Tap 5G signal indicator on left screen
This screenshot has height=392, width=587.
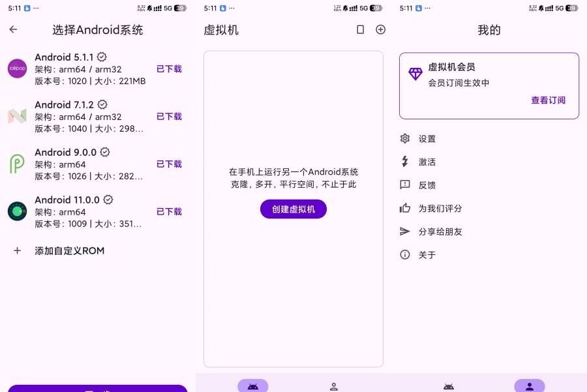pos(168,8)
